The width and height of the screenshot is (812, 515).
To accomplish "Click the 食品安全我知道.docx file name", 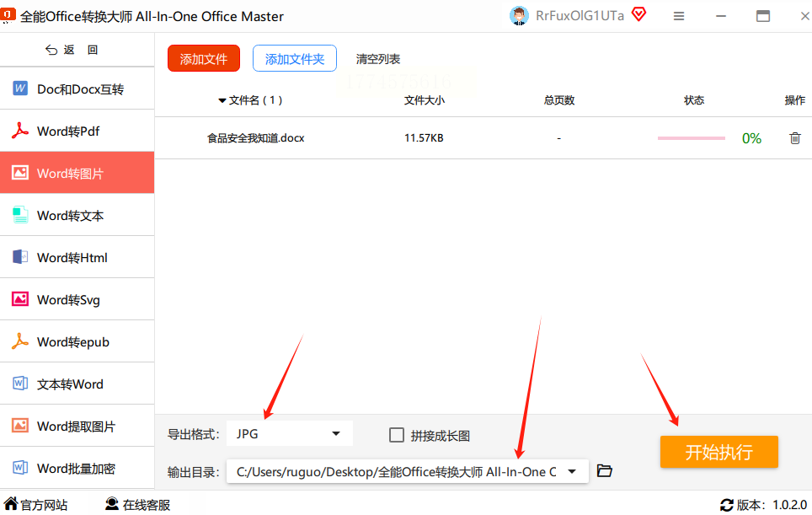I will 256,138.
